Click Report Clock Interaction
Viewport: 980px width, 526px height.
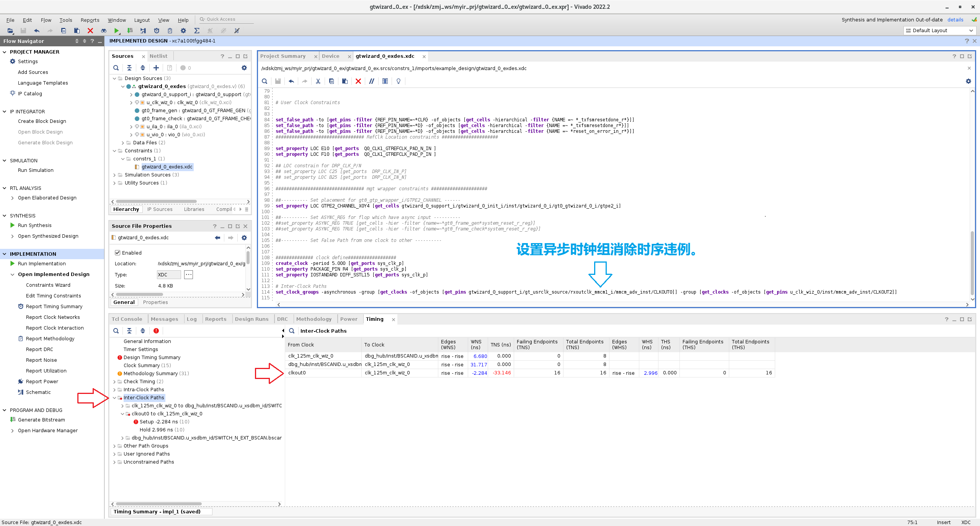tap(55, 328)
